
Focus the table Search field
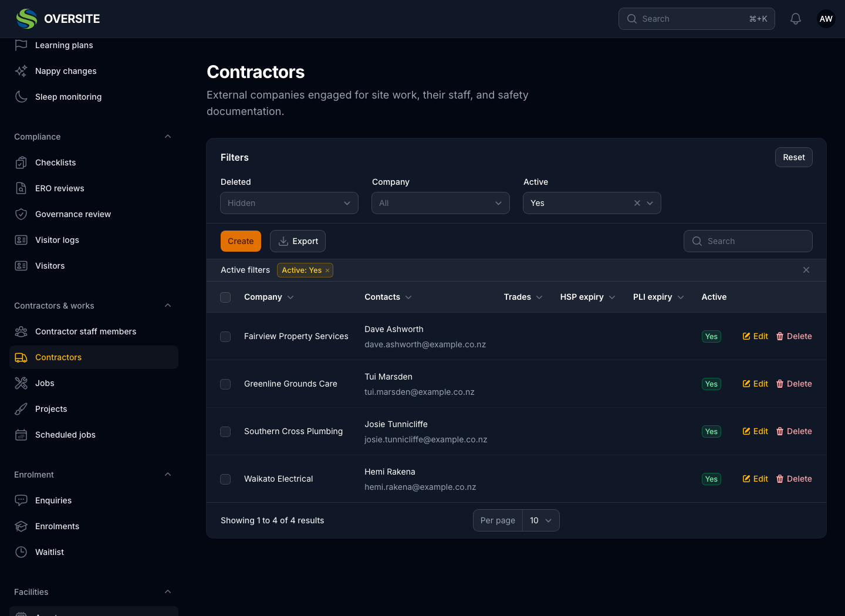click(748, 241)
